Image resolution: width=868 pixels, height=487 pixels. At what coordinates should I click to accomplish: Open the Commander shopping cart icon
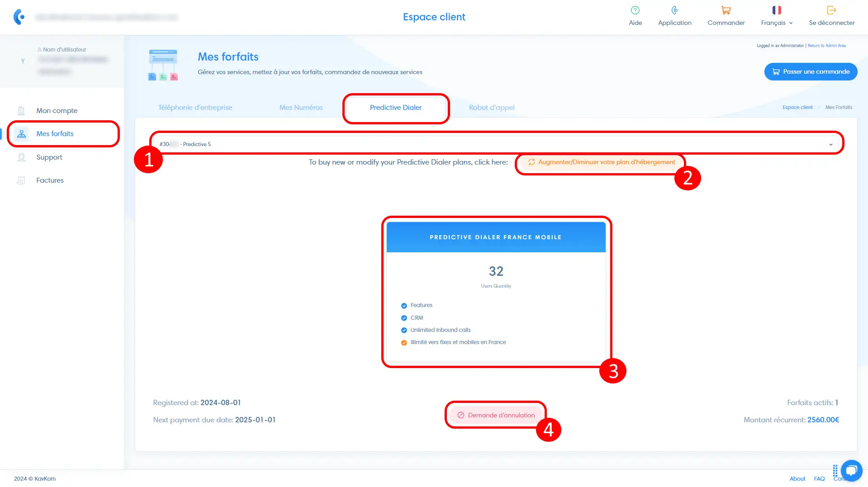point(726,10)
